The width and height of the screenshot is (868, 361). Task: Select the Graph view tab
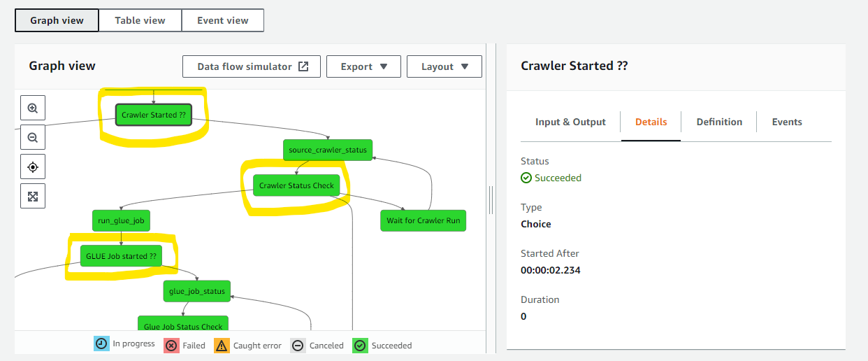pos(57,20)
